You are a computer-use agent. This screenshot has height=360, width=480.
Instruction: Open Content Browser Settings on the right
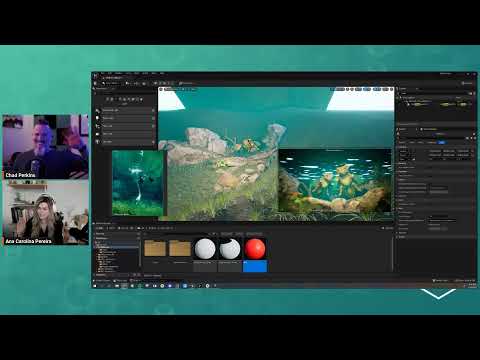click(388, 228)
